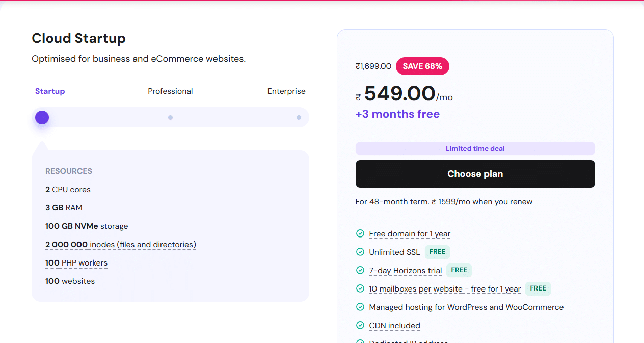Open the 7-day Horizons trial link
The height and width of the screenshot is (343, 644).
coord(405,270)
